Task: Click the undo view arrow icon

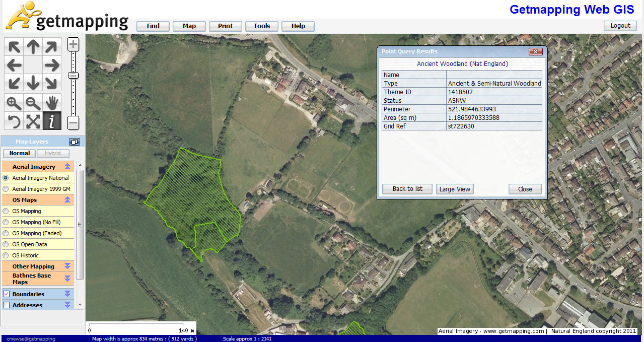Action: 14,121
